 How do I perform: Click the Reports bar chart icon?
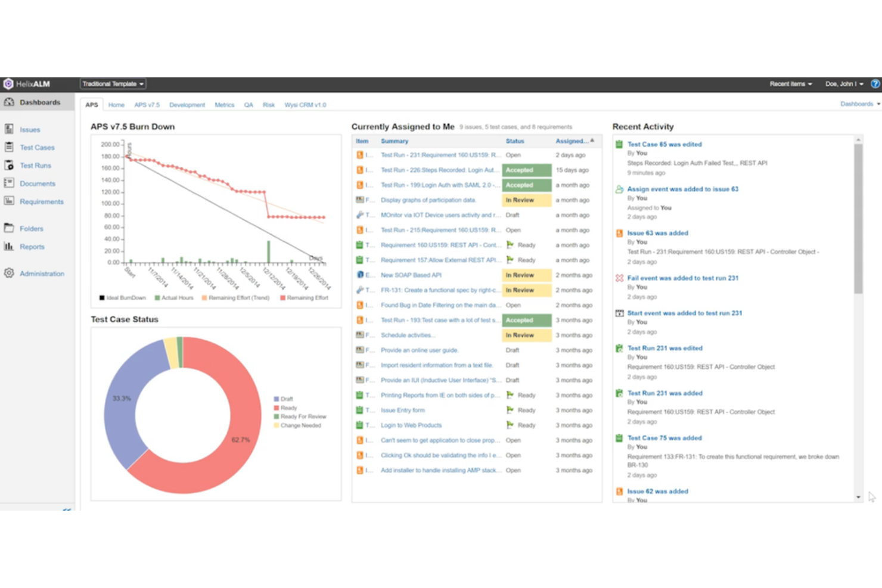click(9, 246)
